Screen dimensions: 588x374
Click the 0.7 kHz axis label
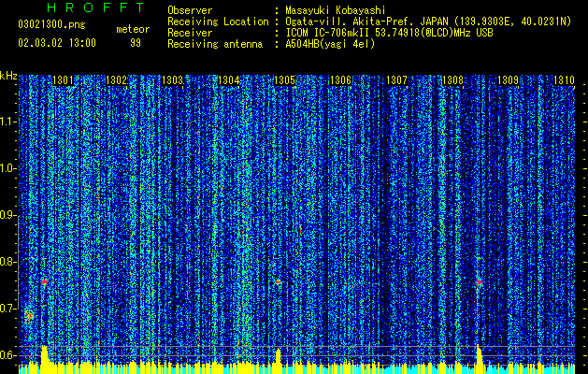click(7, 309)
